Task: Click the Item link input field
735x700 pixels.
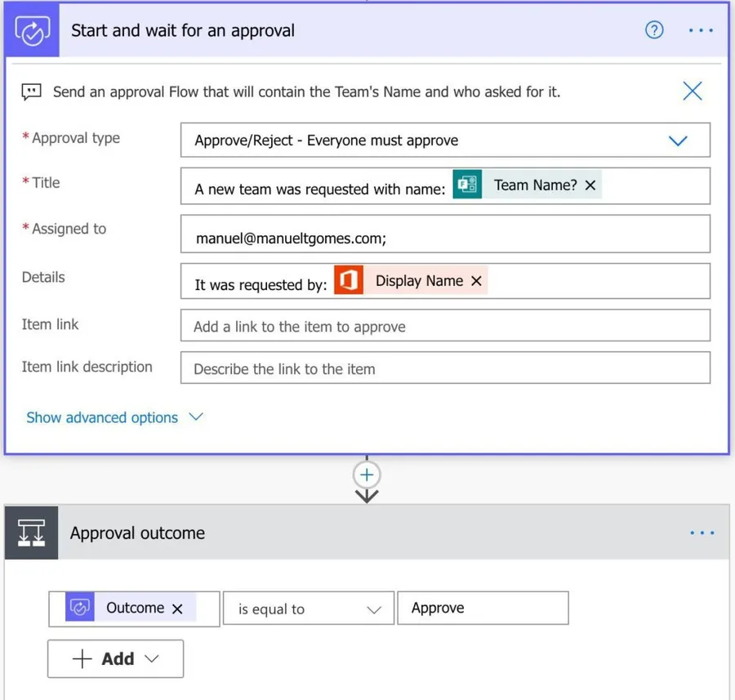Action: click(445, 327)
